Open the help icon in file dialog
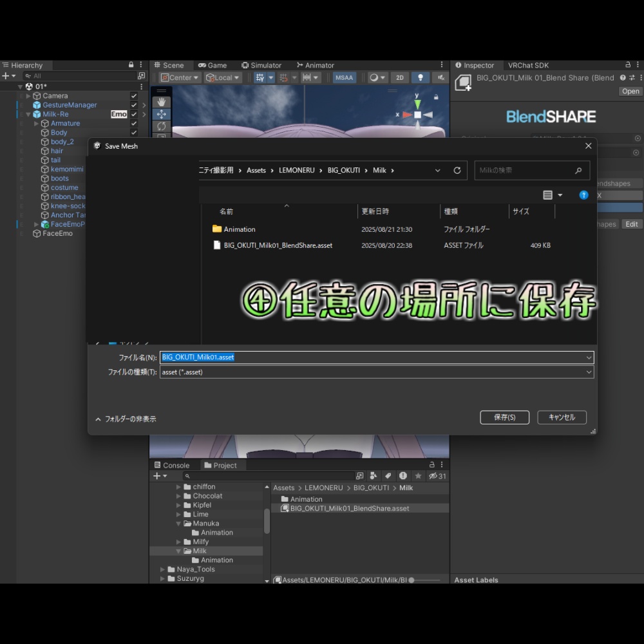This screenshot has width=644, height=644. [x=583, y=195]
